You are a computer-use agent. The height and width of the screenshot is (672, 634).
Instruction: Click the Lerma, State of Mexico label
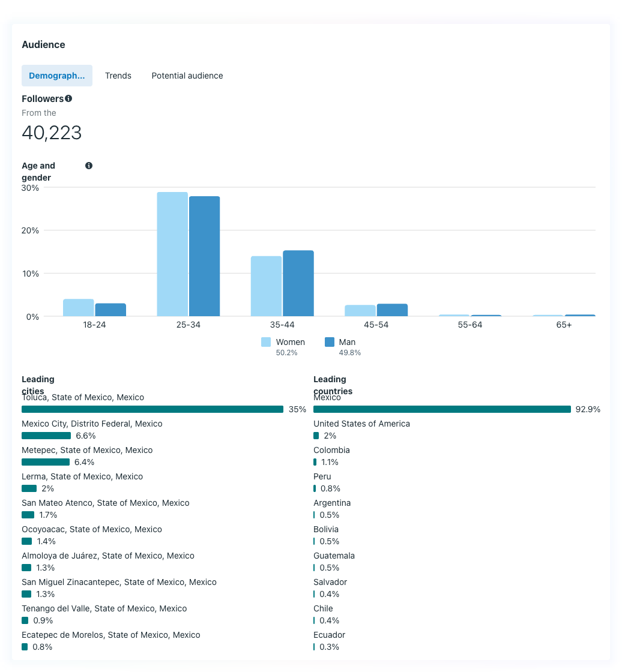tap(82, 476)
